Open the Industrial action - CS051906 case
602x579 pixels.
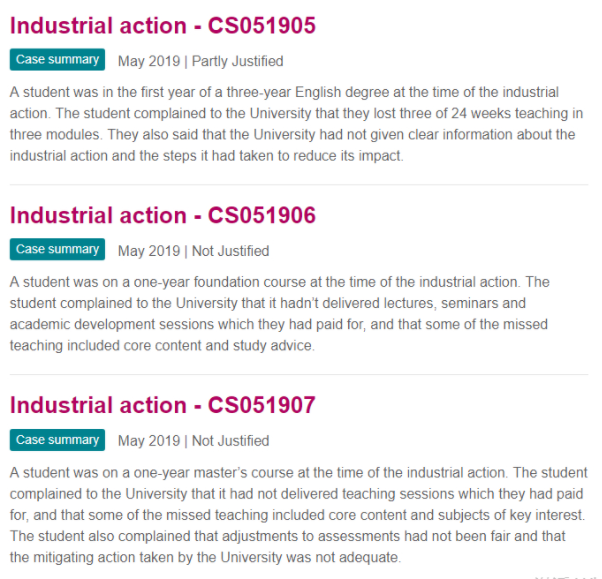(162, 215)
